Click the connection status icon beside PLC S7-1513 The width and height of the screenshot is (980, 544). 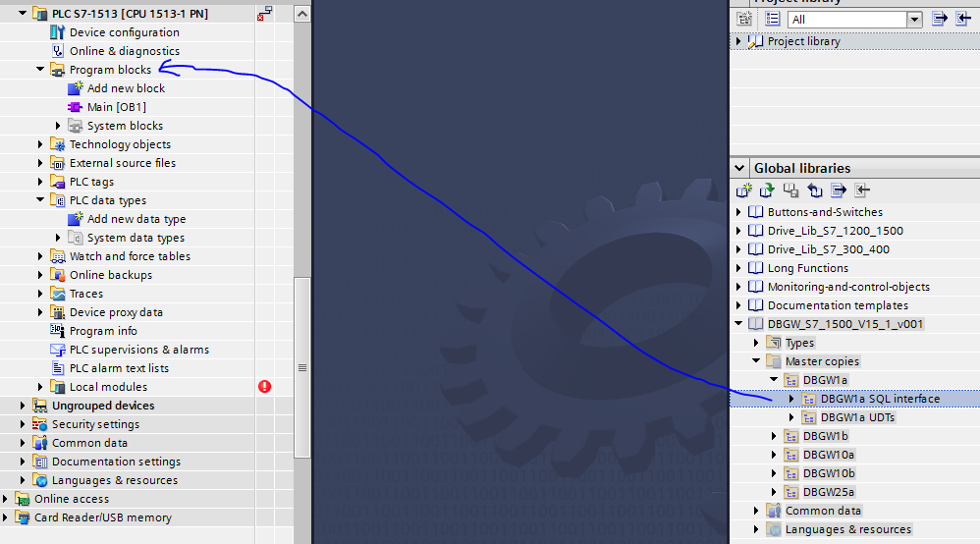[x=264, y=13]
